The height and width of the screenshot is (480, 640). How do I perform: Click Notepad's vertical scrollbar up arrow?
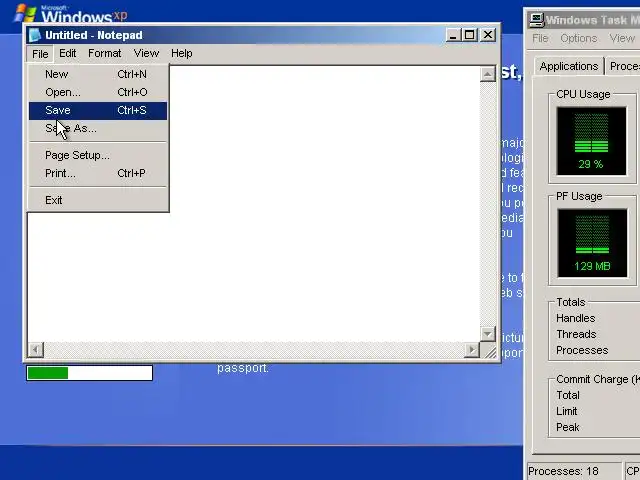point(487,74)
